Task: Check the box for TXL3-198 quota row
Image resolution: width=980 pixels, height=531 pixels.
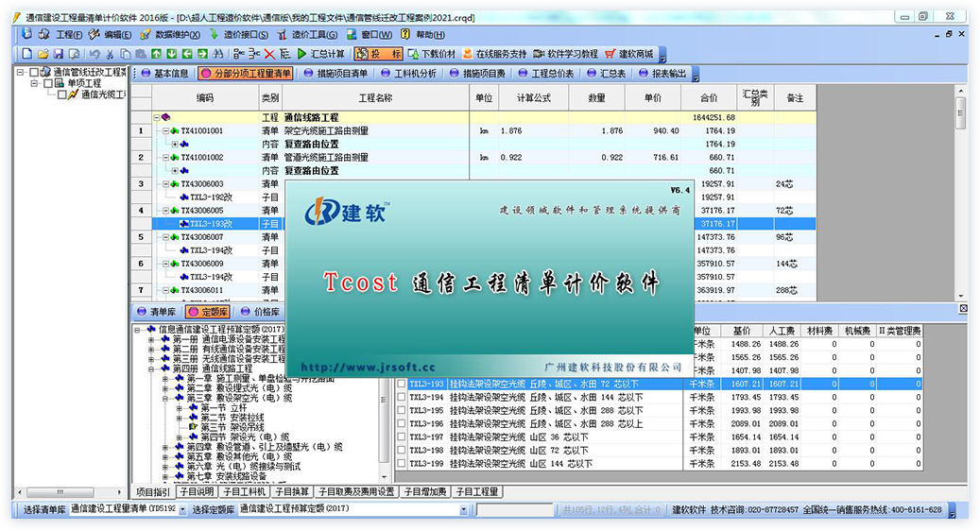Action: pos(402,451)
